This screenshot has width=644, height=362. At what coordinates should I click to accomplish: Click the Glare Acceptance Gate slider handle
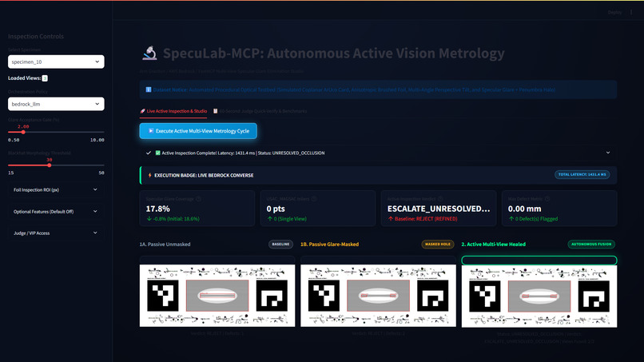pos(23,132)
